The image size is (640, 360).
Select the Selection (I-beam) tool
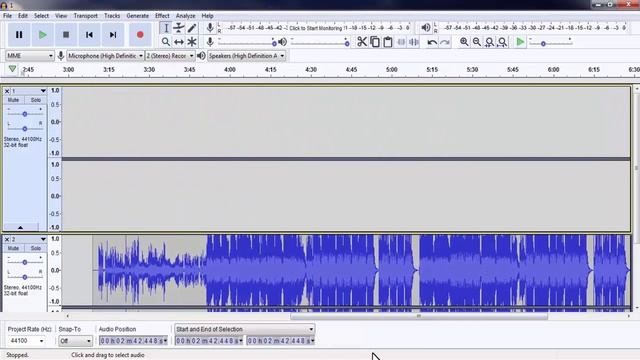(x=166, y=28)
